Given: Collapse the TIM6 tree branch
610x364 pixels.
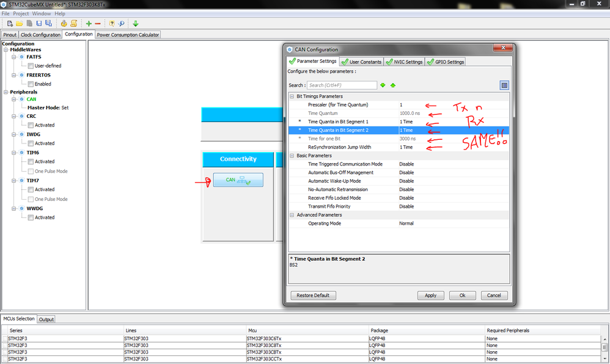Looking at the screenshot, I should (14, 153).
